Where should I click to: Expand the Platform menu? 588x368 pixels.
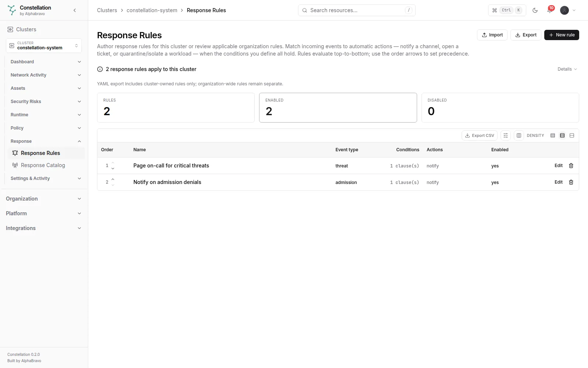pos(44,213)
